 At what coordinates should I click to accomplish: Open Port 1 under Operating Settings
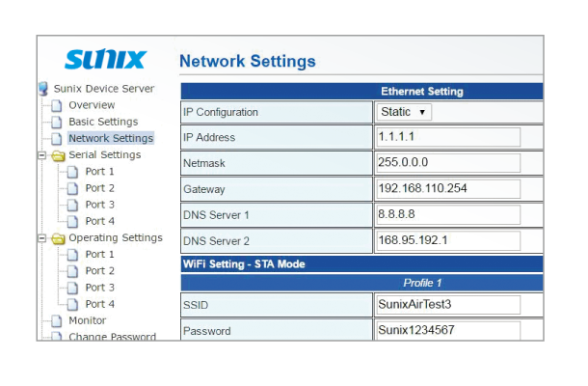pyautogui.click(x=99, y=255)
